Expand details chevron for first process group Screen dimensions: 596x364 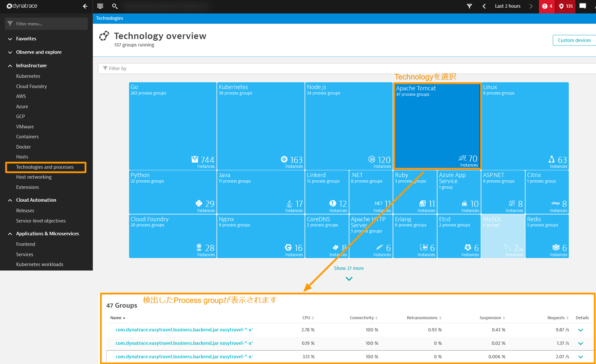tap(580, 330)
